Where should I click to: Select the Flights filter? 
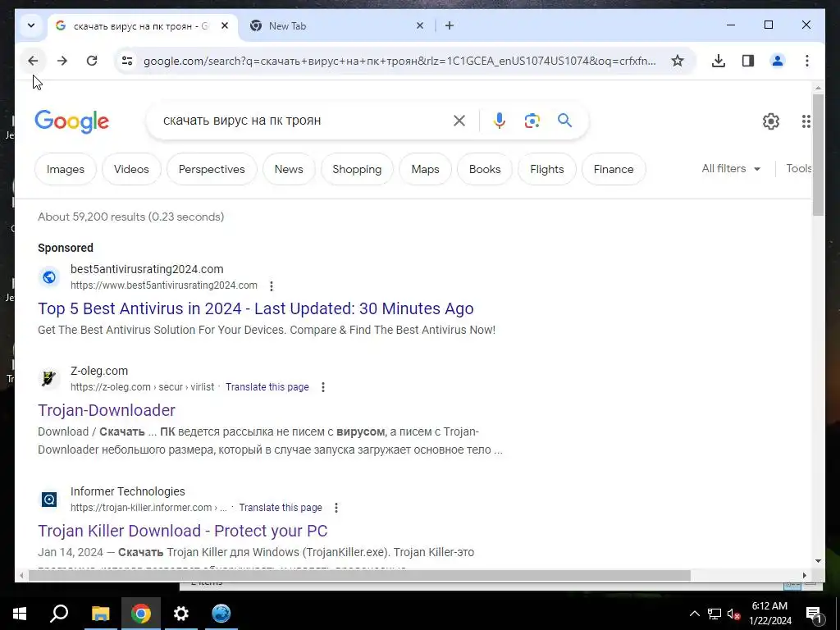tap(547, 169)
